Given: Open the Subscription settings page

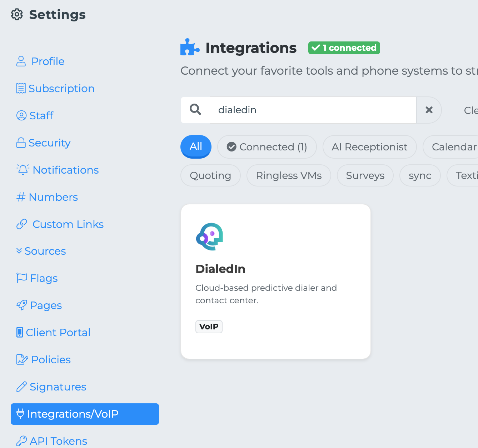Looking at the screenshot, I should 61,89.
